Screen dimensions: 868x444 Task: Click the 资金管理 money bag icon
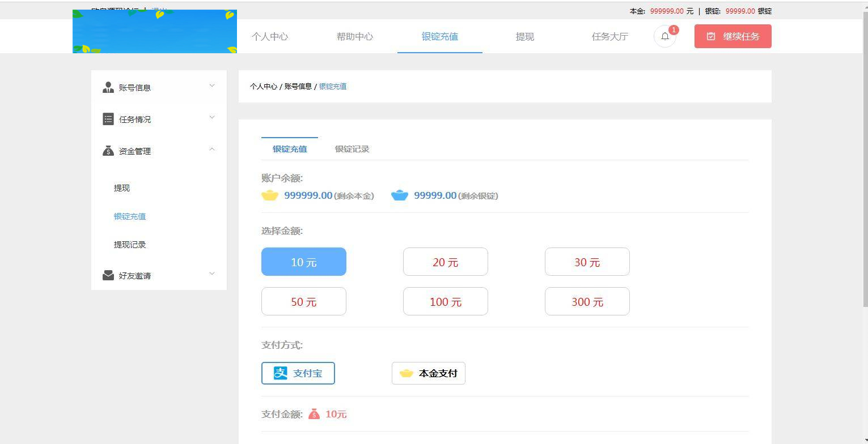[108, 151]
